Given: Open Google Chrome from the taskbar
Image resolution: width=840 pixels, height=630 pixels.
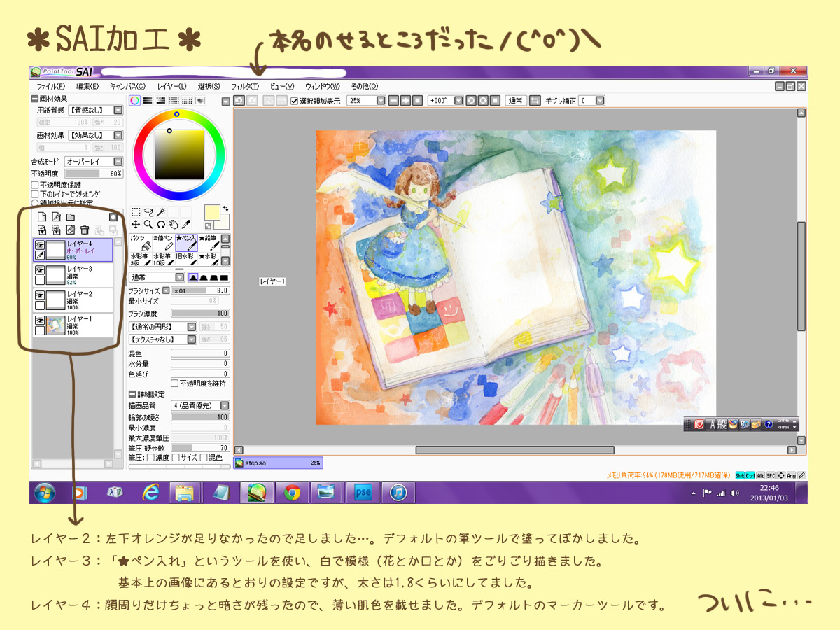Looking at the screenshot, I should point(292,493).
